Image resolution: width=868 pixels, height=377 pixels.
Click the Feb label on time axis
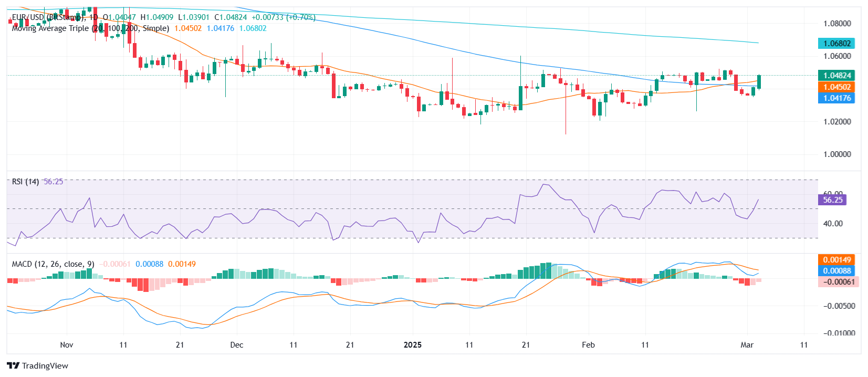coord(588,345)
